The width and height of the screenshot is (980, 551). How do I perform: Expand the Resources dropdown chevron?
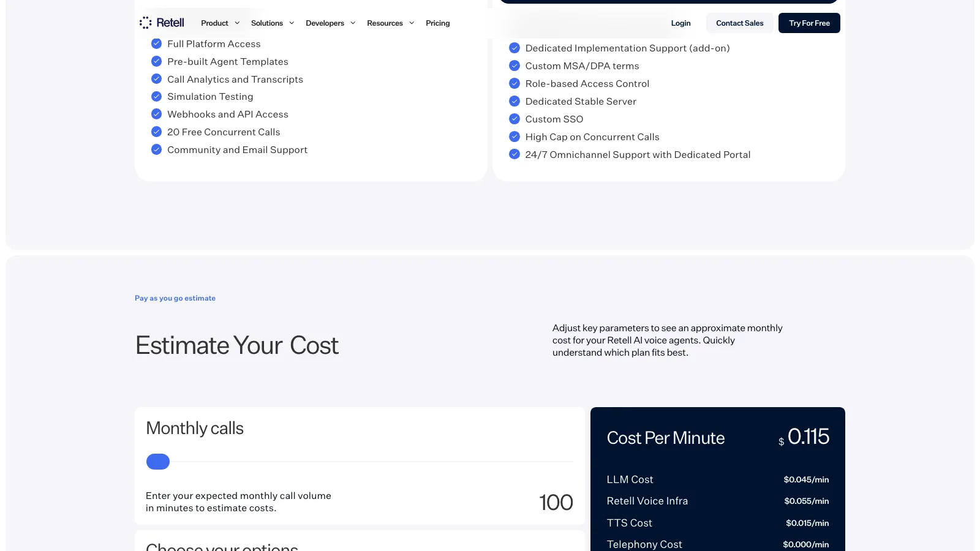[412, 23]
